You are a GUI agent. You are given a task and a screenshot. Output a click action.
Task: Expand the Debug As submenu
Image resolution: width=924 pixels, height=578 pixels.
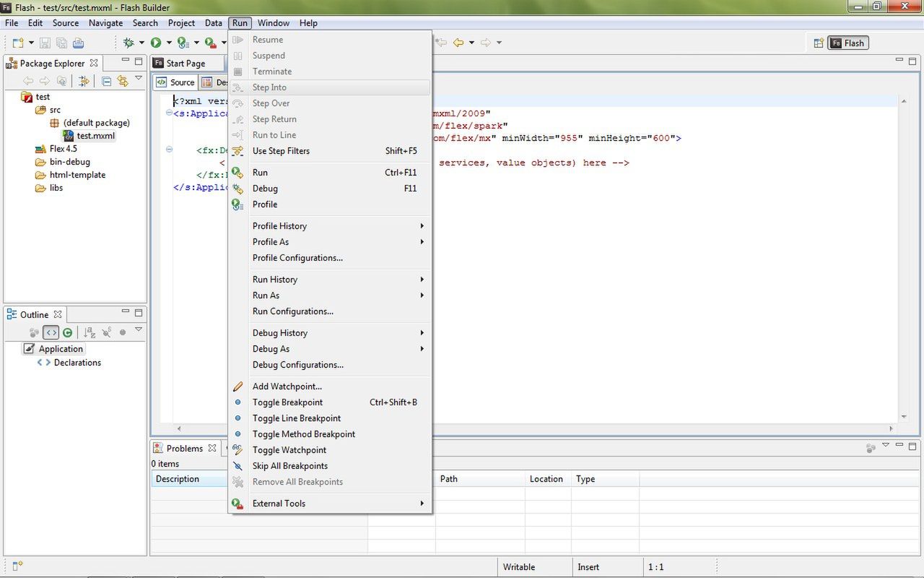(x=330, y=349)
